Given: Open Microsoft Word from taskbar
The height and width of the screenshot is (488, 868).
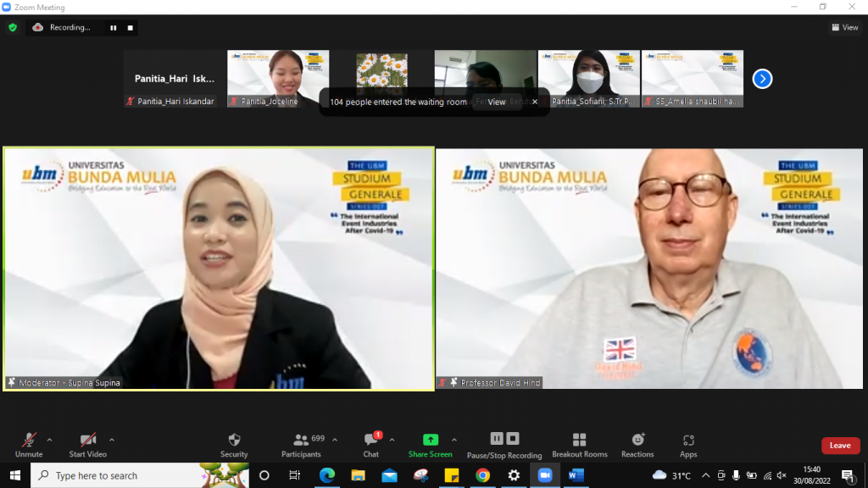Looking at the screenshot, I should (x=576, y=475).
